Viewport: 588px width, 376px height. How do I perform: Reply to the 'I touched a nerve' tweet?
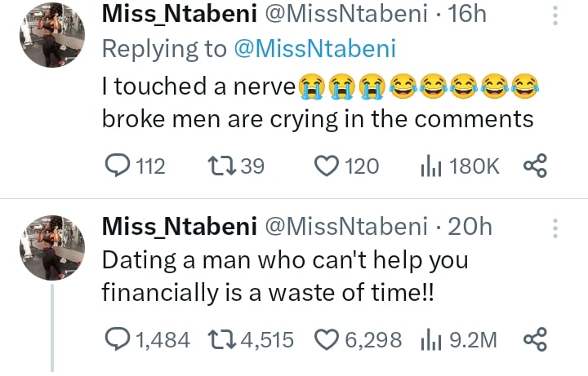[x=120, y=166]
